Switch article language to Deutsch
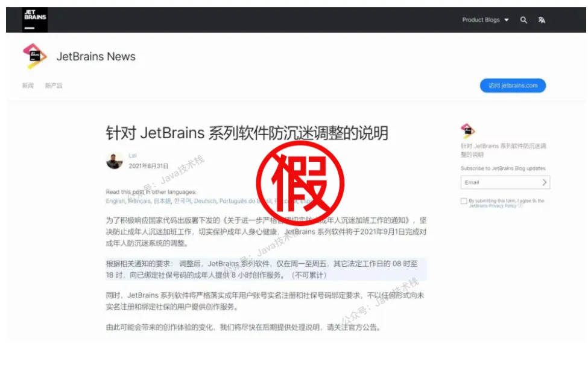Screen dimensions: 588x367 (x=205, y=201)
